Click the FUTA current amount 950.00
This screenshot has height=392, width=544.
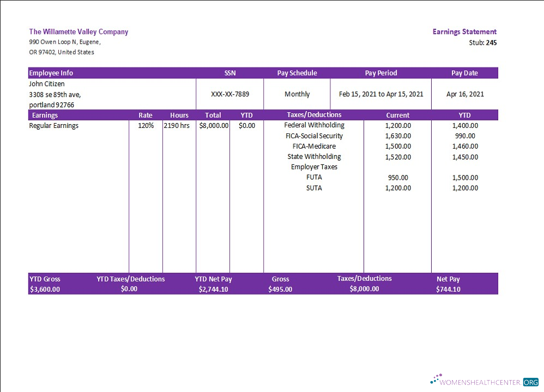point(398,177)
